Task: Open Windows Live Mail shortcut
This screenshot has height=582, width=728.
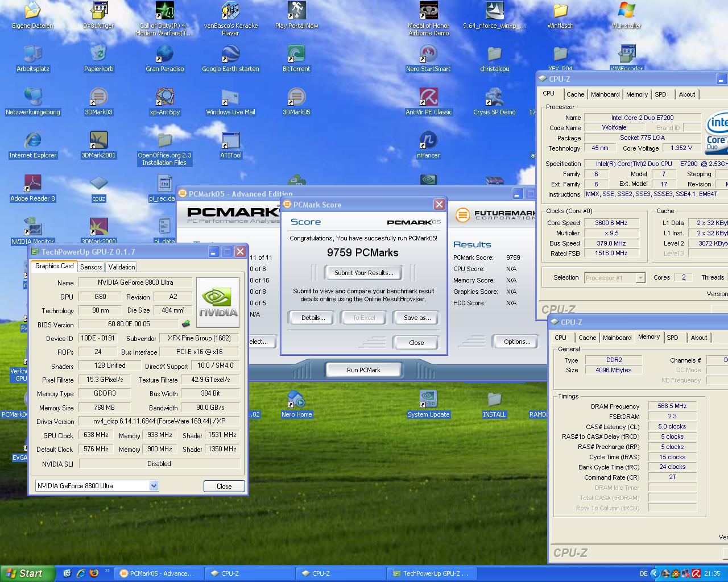Action: point(230,102)
